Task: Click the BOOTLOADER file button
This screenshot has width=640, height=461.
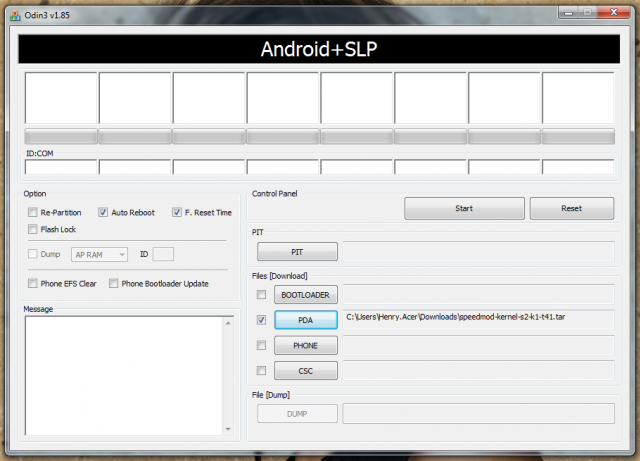Action: click(306, 294)
